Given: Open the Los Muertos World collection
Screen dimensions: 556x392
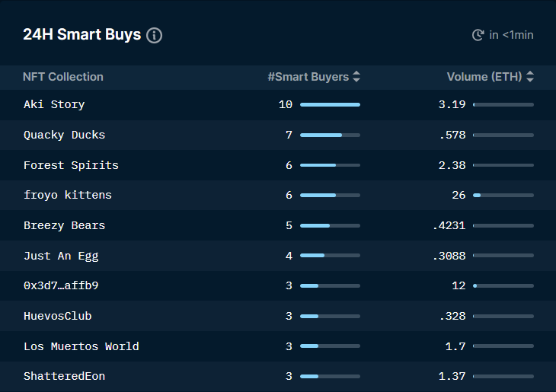Looking at the screenshot, I should [x=81, y=346].
